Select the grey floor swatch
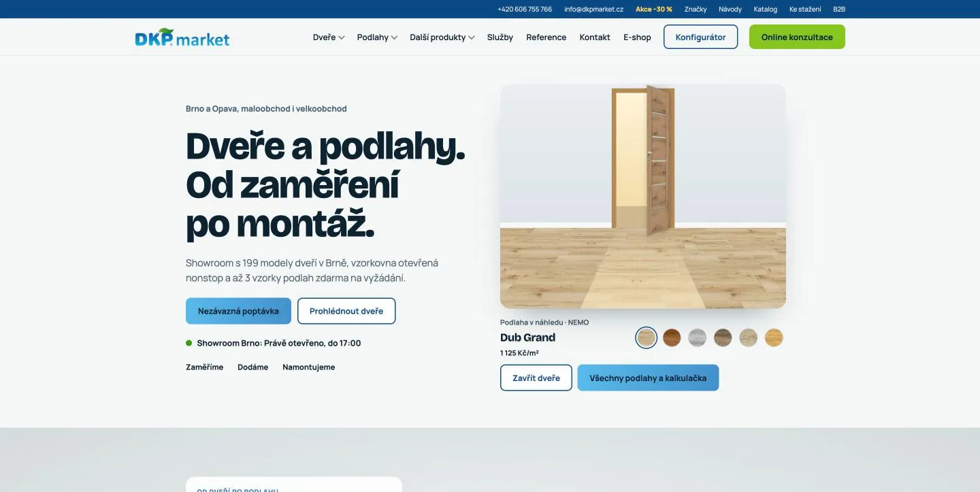Image resolution: width=980 pixels, height=492 pixels. click(698, 338)
